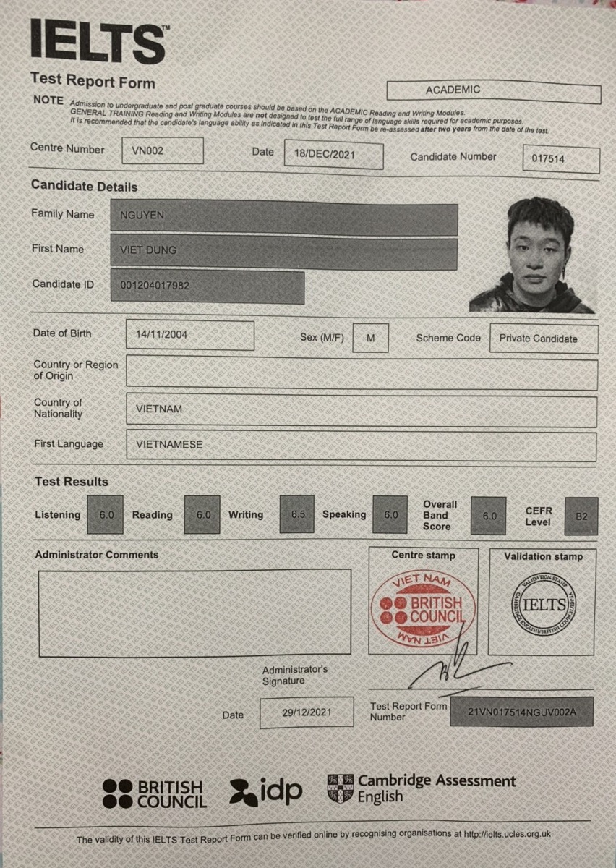Click the Family Name field NGUYEN
The image size is (616, 868).
point(284,218)
